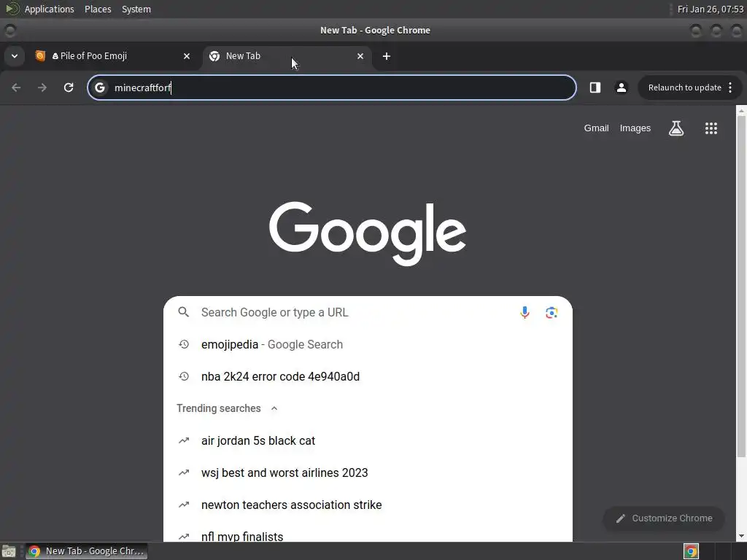Collapse the Trending searches section

[274, 408]
